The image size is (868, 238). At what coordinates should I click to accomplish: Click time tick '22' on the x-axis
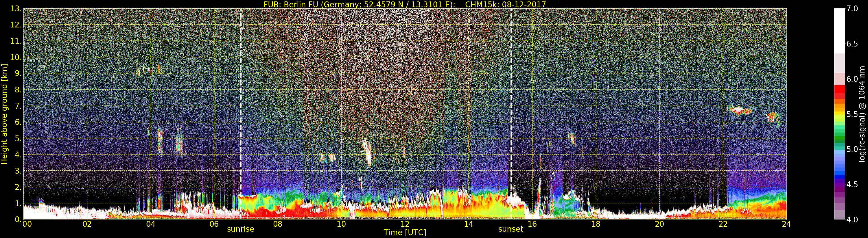[723, 224]
